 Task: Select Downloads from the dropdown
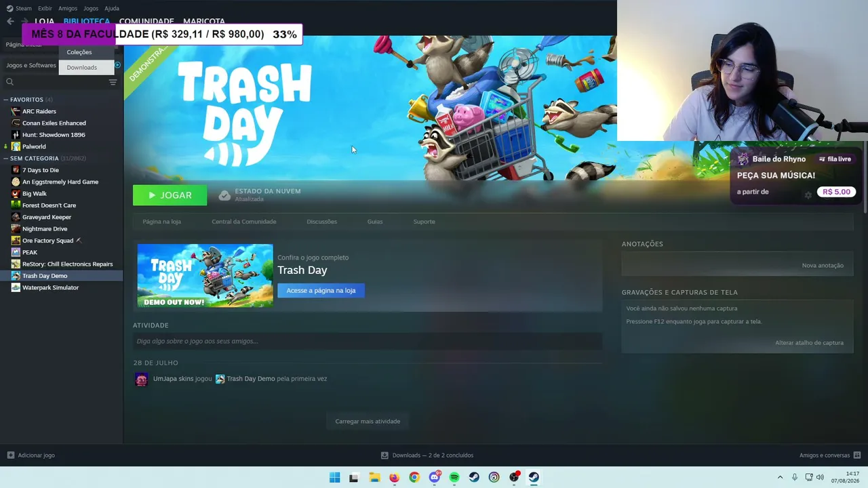[86, 67]
